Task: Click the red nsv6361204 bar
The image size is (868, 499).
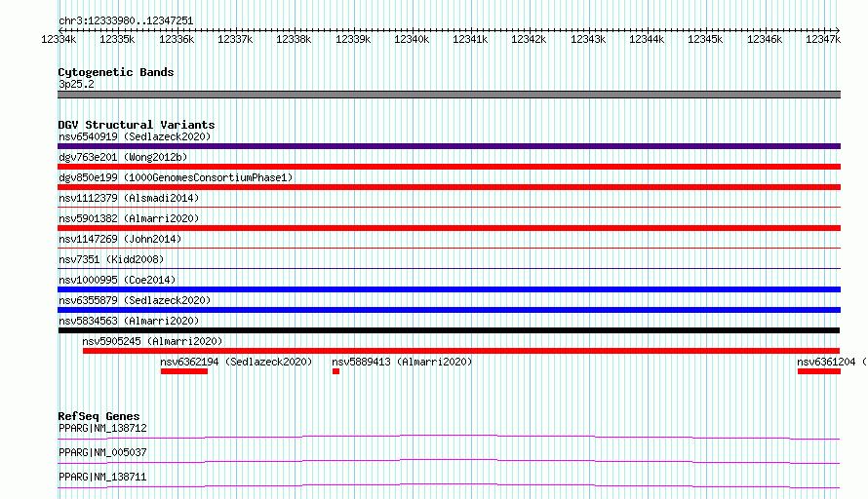Action: [819, 371]
